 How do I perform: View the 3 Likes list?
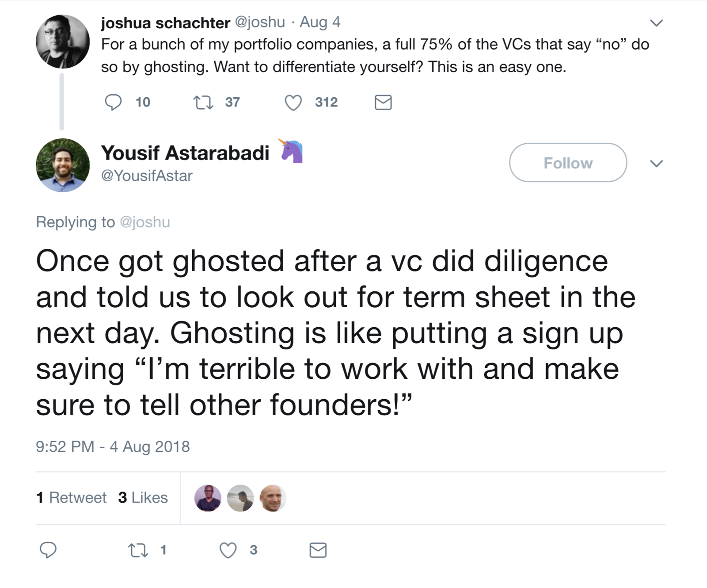tap(143, 498)
